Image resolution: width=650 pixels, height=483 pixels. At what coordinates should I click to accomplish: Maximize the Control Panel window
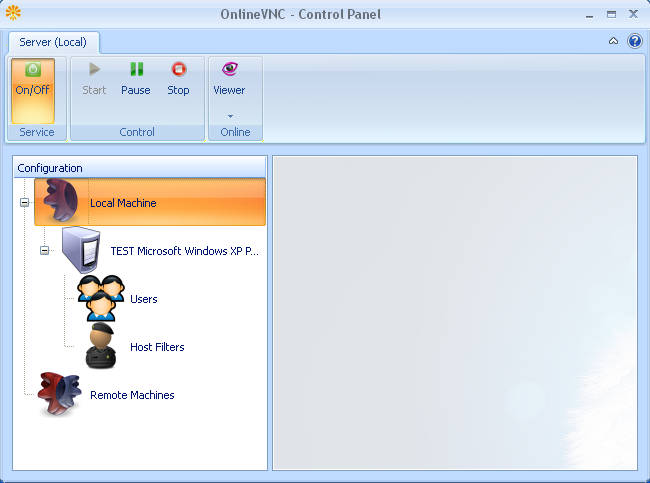coord(611,15)
